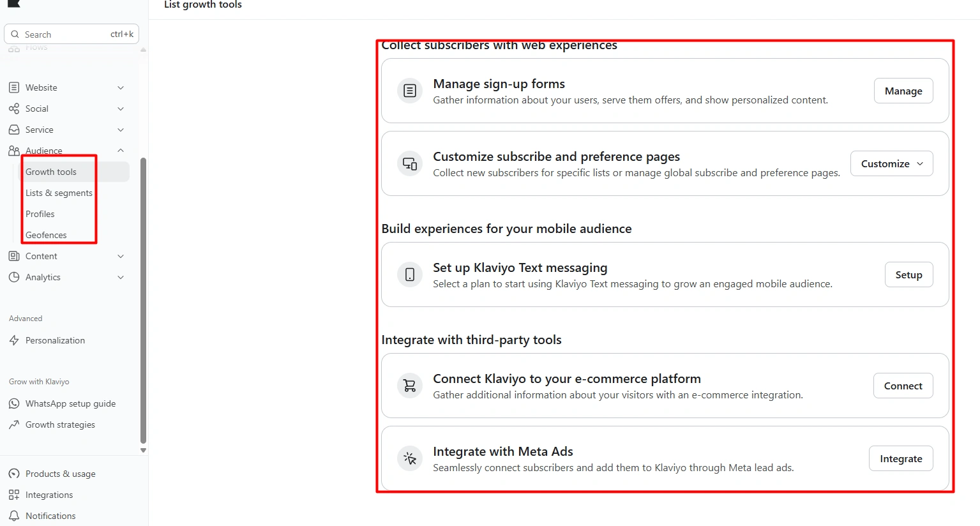Expand the Service menu chevron
980x526 pixels.
point(121,130)
